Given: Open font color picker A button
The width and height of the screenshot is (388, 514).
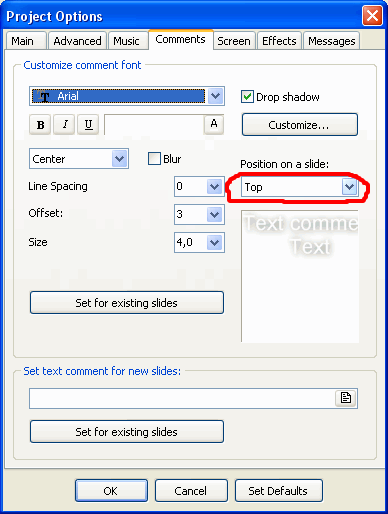Looking at the screenshot, I should (214, 124).
